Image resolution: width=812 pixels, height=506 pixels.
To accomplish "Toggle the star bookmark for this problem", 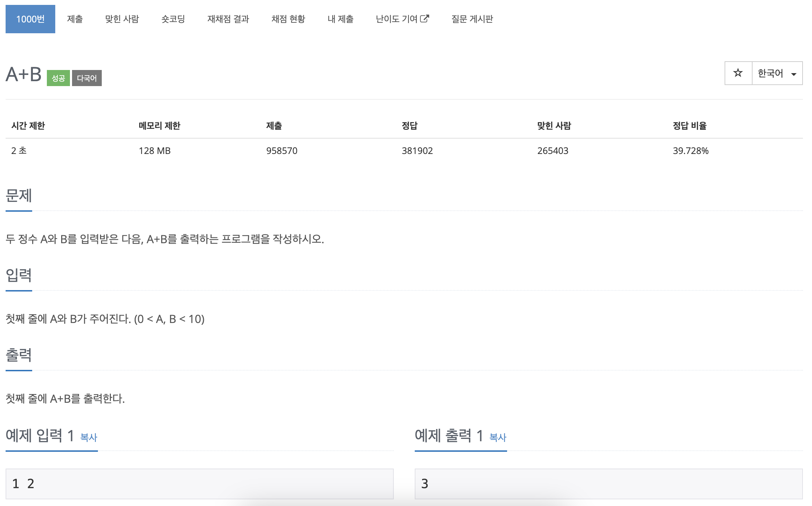I will [x=738, y=73].
